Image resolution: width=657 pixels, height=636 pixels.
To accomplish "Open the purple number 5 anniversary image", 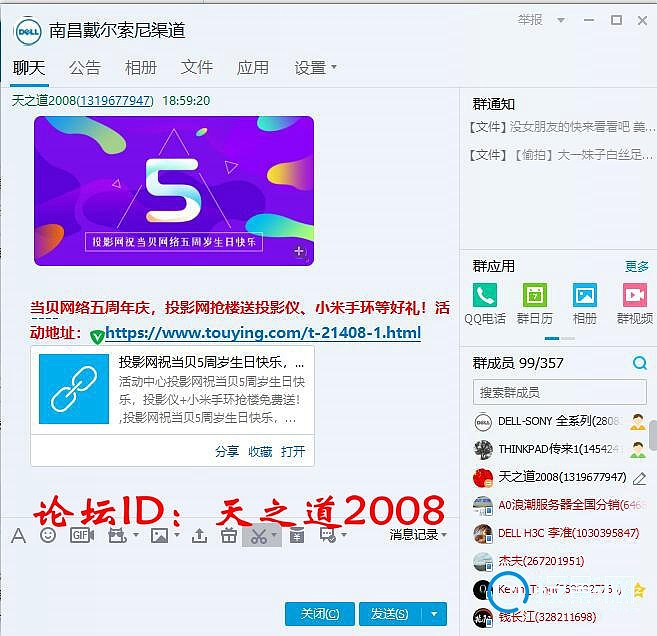I will click(174, 191).
